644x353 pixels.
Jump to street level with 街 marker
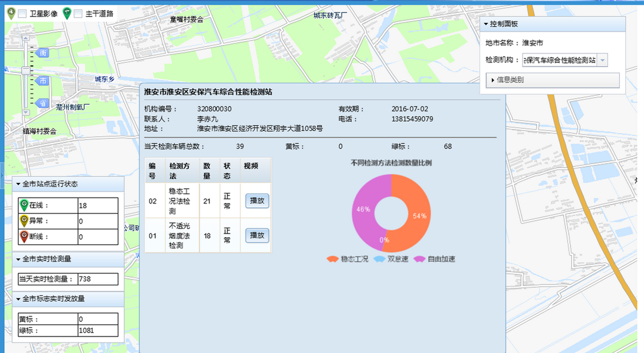pos(42,53)
